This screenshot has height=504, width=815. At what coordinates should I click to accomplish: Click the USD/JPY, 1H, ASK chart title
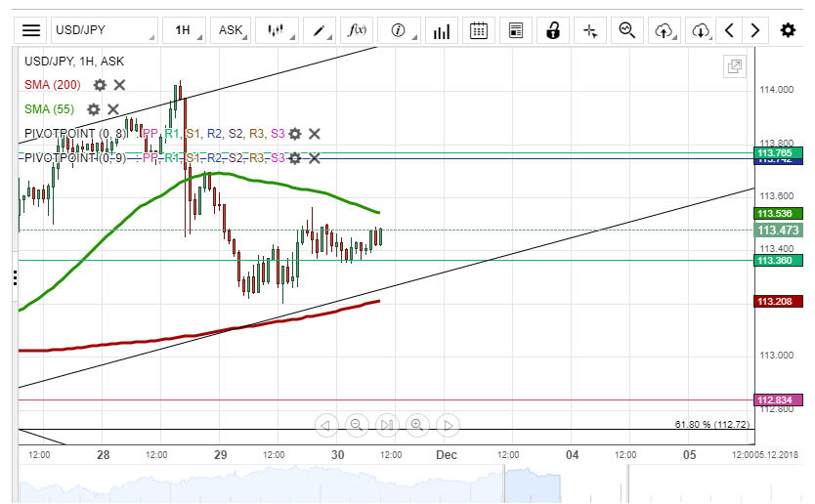click(74, 62)
